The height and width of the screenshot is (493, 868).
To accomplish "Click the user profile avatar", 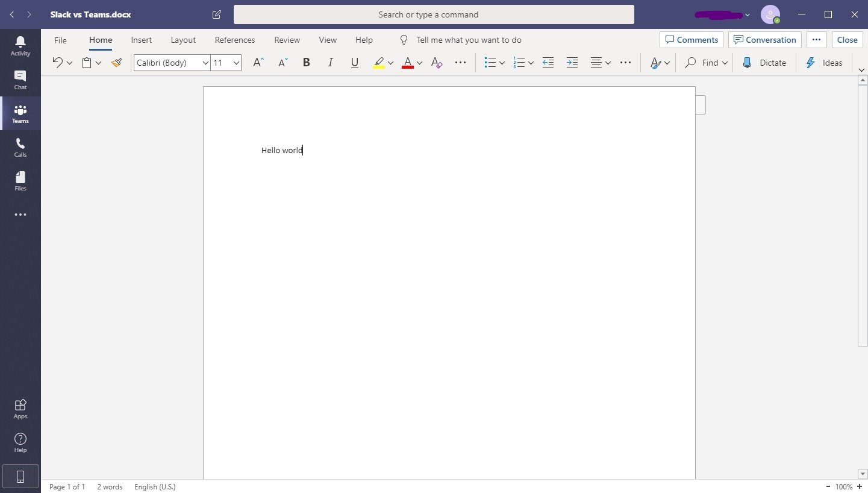I will (x=770, y=14).
